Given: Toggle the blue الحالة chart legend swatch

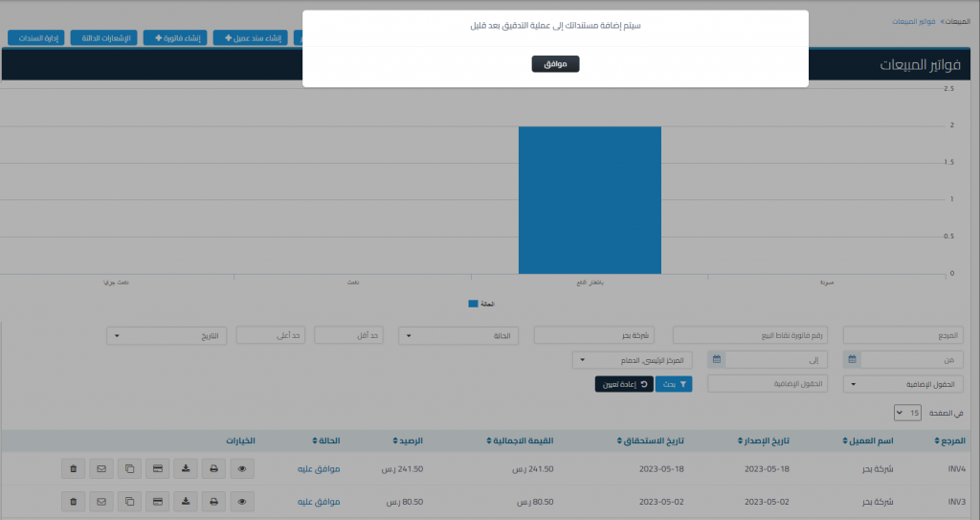Looking at the screenshot, I should [473, 304].
